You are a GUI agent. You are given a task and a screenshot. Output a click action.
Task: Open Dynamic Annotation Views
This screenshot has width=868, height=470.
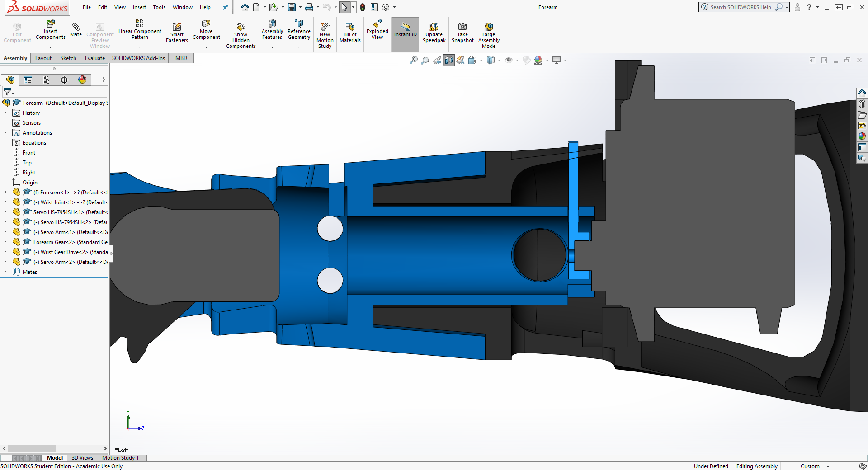461,60
